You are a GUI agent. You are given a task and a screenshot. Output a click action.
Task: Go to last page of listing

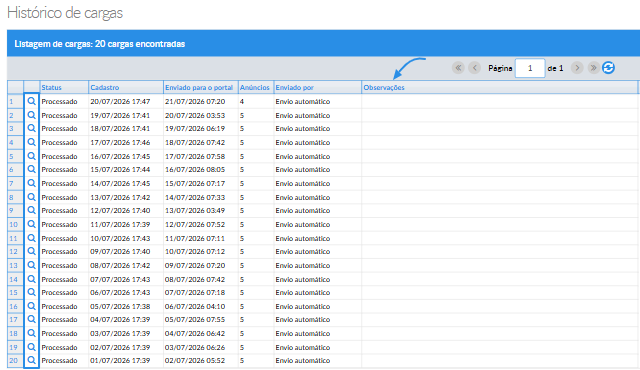point(593,68)
